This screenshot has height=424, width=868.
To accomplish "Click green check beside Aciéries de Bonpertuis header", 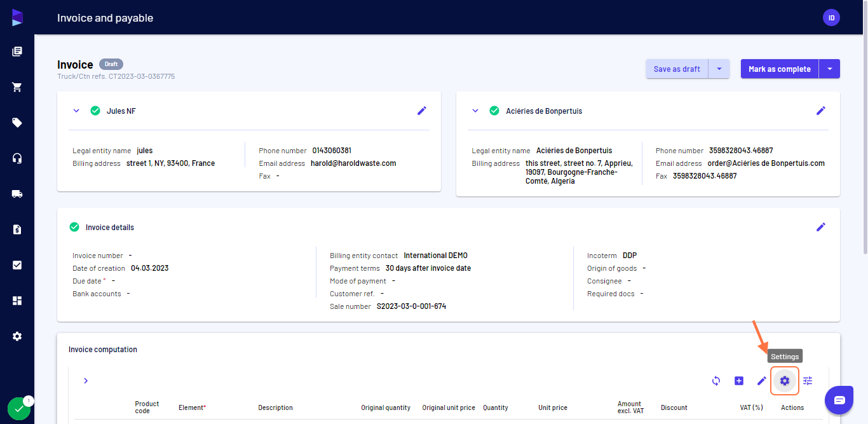I will (494, 111).
